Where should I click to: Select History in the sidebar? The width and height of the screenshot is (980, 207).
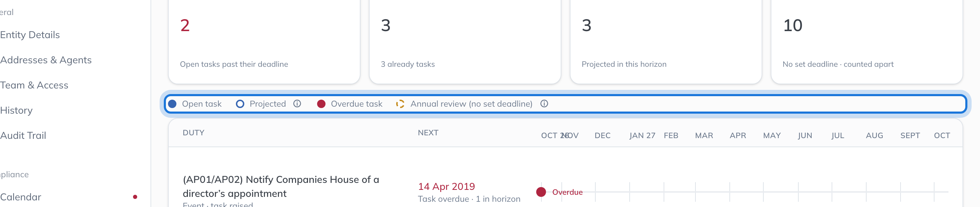click(x=16, y=110)
